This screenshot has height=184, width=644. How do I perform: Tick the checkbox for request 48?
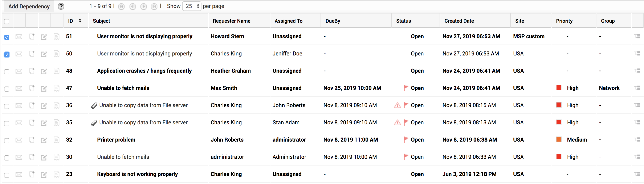pyautogui.click(x=7, y=72)
